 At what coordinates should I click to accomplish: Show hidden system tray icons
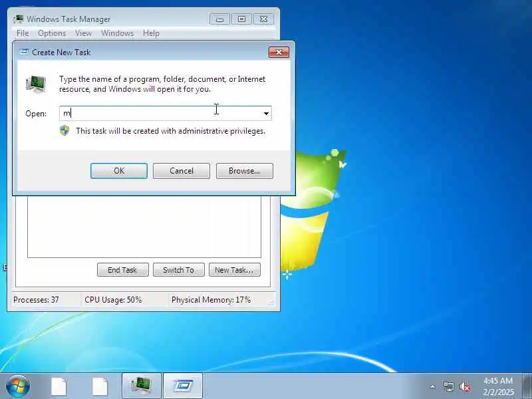click(x=433, y=386)
